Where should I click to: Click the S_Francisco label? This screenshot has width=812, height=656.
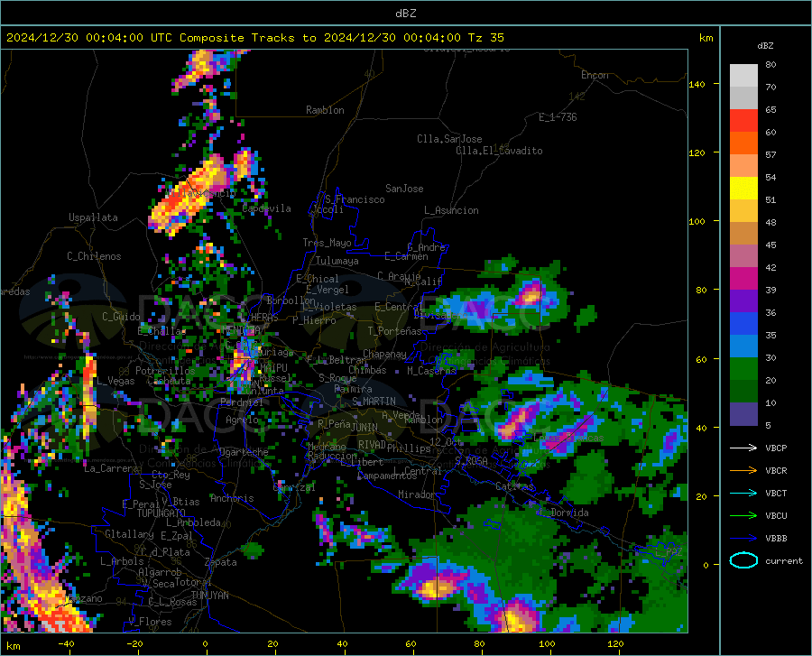(x=355, y=199)
